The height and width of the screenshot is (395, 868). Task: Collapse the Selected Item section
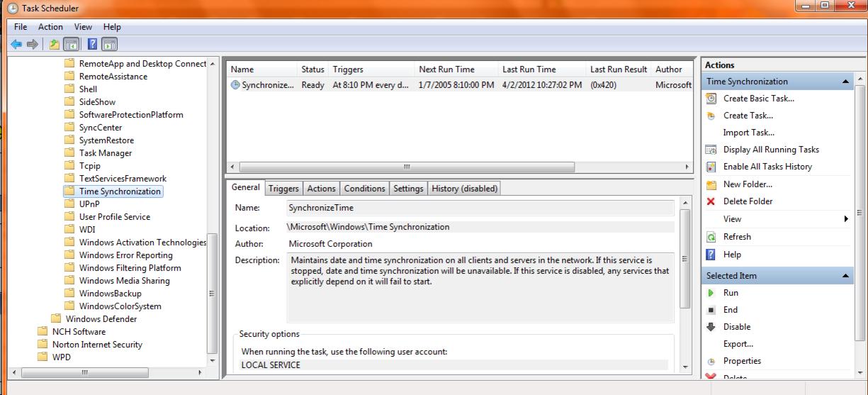pyautogui.click(x=846, y=276)
